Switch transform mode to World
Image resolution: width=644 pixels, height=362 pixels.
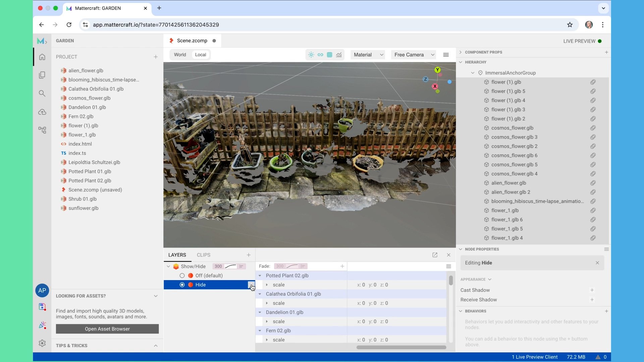(180, 55)
